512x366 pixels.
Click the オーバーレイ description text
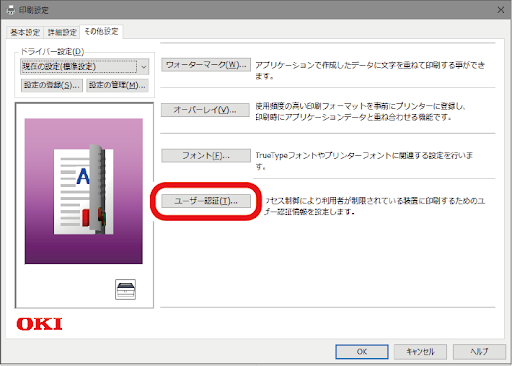coord(360,112)
